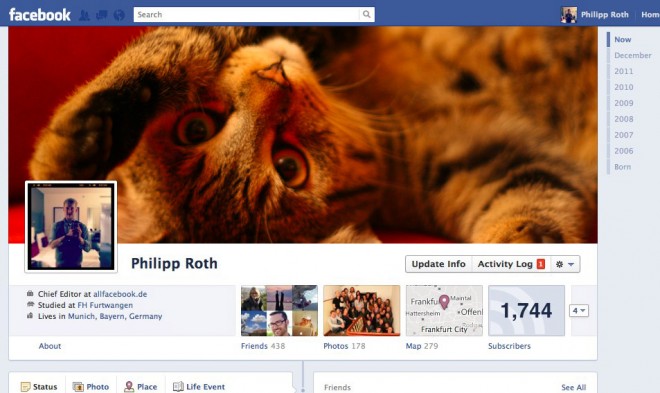The image size is (660, 393).
Task: Click into the Search input field
Action: tap(247, 14)
